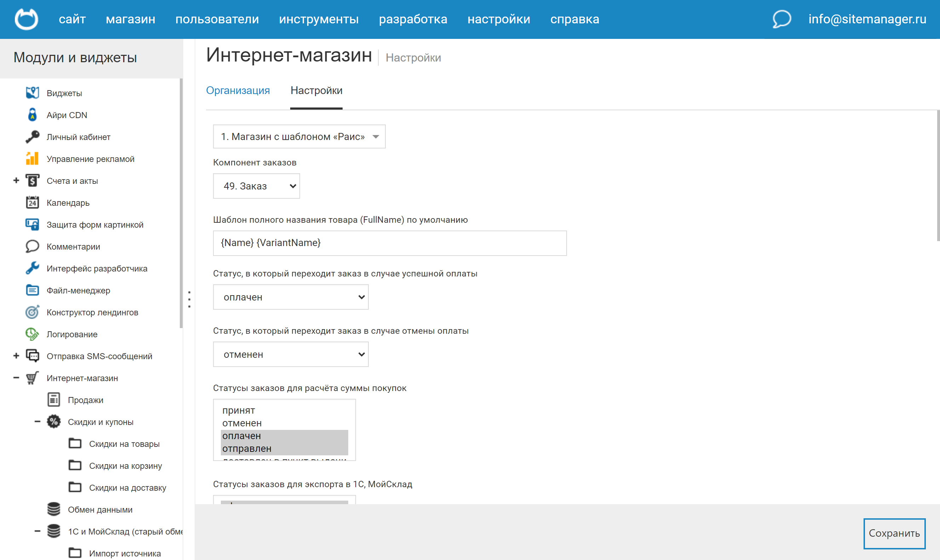The height and width of the screenshot is (560, 940).
Task: Select the Интерфейс разработчика wrench icon
Action: 33,268
